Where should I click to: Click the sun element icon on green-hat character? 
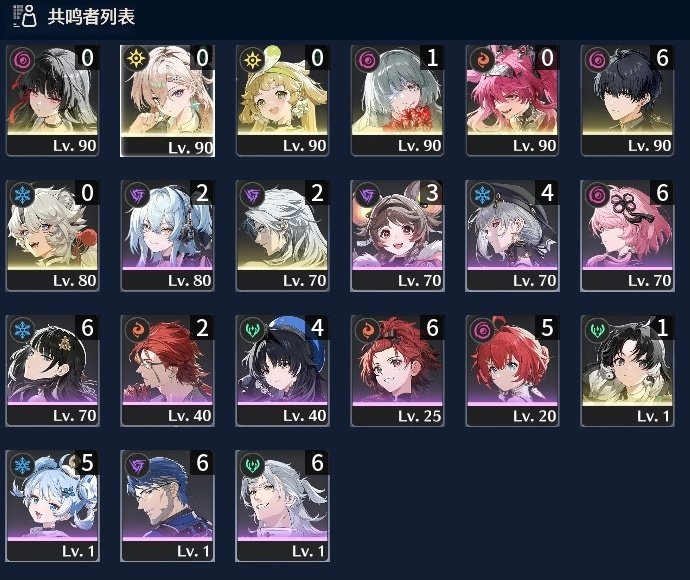(252, 59)
